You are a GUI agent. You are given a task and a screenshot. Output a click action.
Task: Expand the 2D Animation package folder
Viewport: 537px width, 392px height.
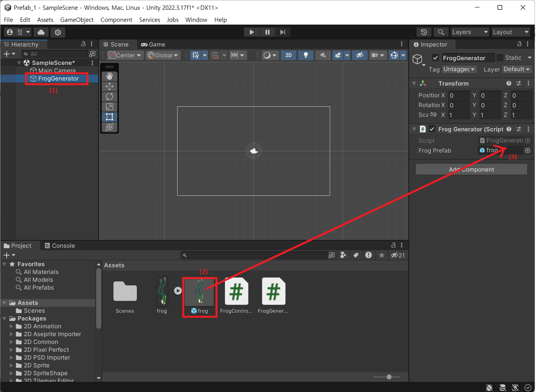tap(12, 326)
